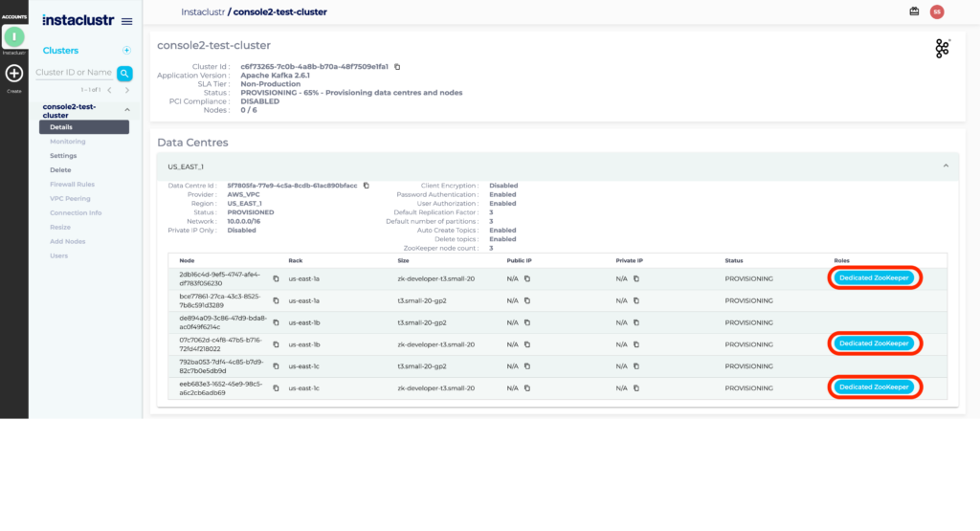Click the add cluster plus icon
The image size is (980, 531).
click(x=126, y=51)
